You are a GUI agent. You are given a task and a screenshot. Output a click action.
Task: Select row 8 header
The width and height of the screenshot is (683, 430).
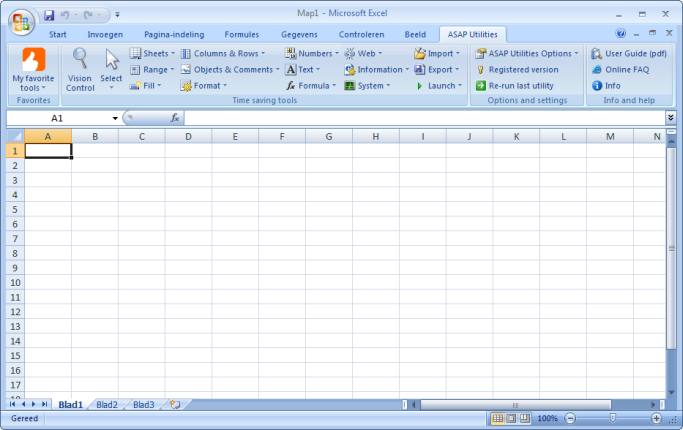15,254
